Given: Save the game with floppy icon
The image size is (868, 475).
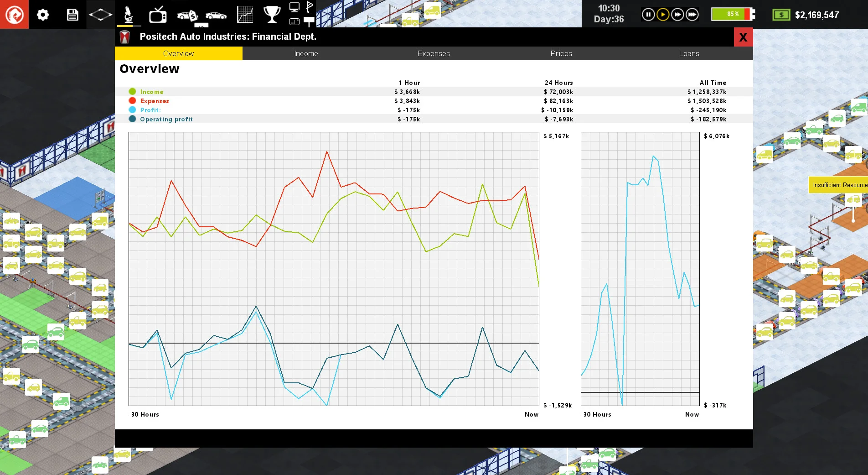Looking at the screenshot, I should (x=72, y=14).
